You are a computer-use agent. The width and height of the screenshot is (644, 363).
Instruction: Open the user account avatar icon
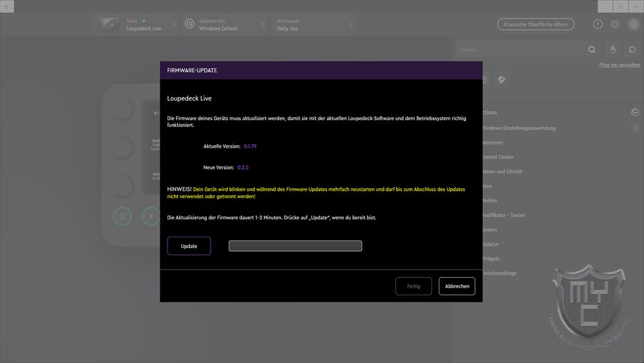(x=634, y=25)
